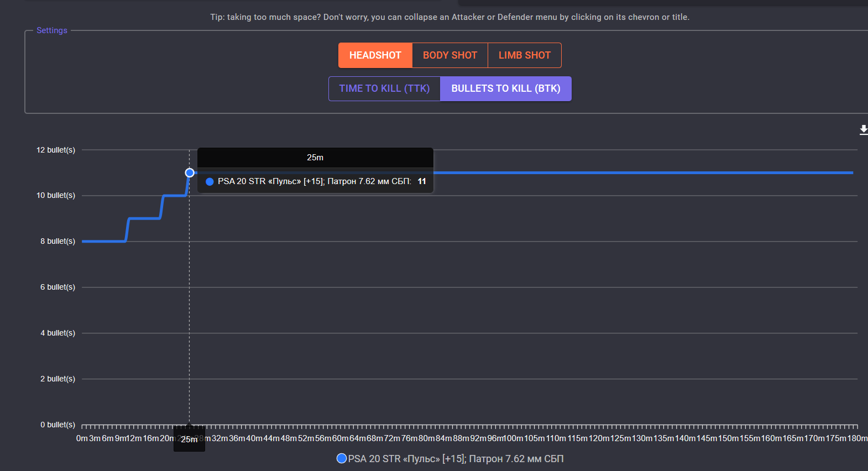Switch chart to Bullets To Kill (BTK)

tap(506, 88)
